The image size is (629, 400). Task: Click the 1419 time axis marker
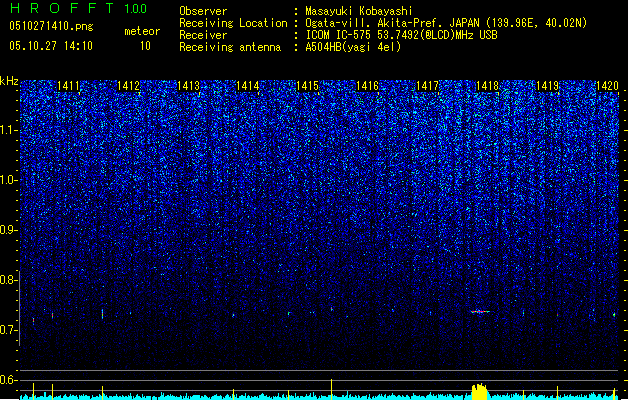point(547,86)
